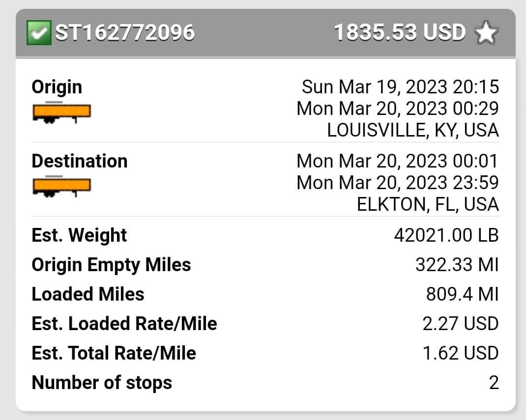Select destination end time Mon Mar 20 23:59
The height and width of the screenshot is (420, 526).
pos(398,183)
